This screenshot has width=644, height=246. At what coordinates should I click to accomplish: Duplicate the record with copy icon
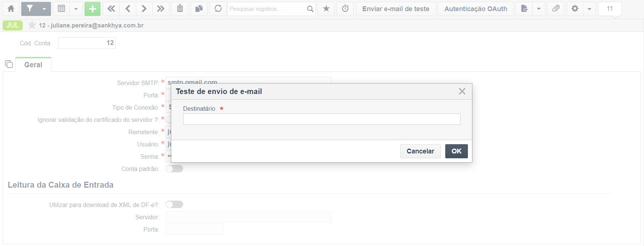pos(199,9)
